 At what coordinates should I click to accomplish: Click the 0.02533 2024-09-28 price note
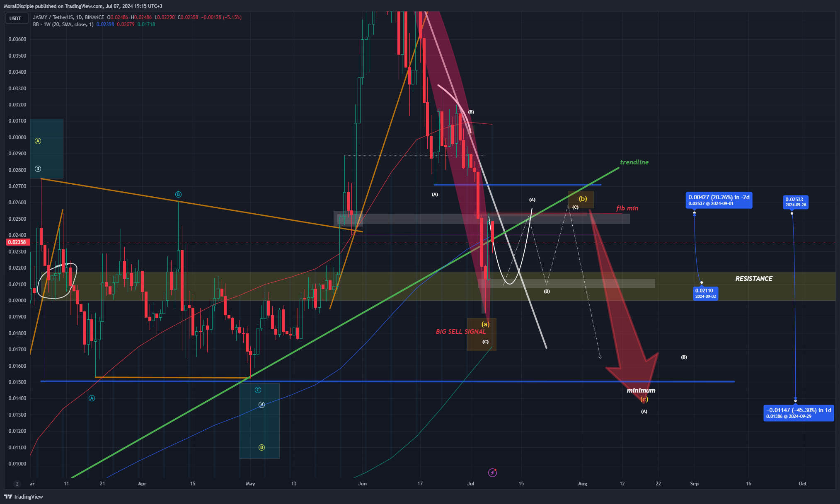point(796,202)
